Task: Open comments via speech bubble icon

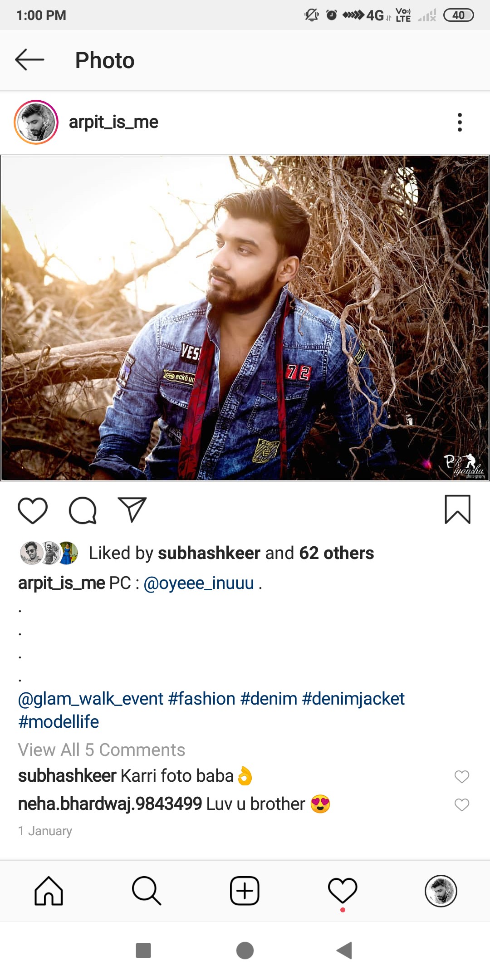Action: pos(83,510)
